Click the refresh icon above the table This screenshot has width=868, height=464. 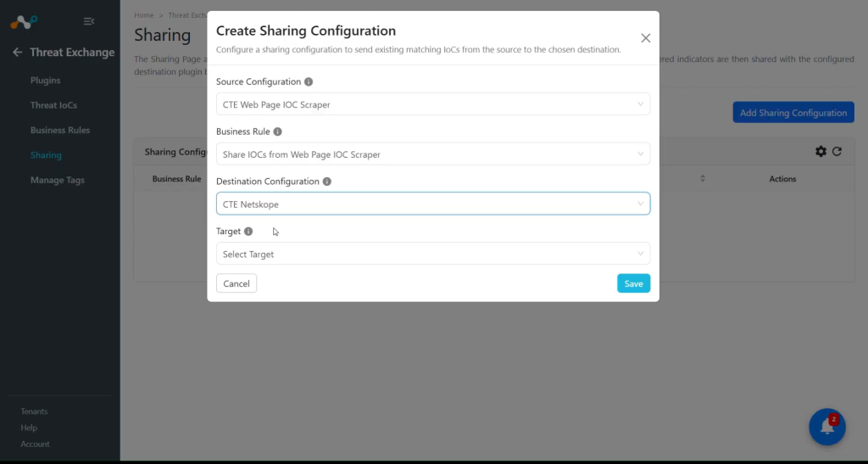point(837,151)
